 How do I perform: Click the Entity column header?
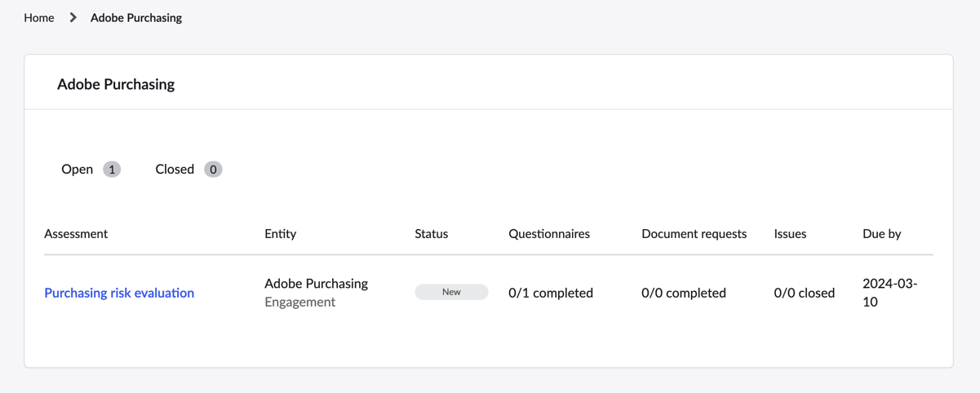point(280,233)
